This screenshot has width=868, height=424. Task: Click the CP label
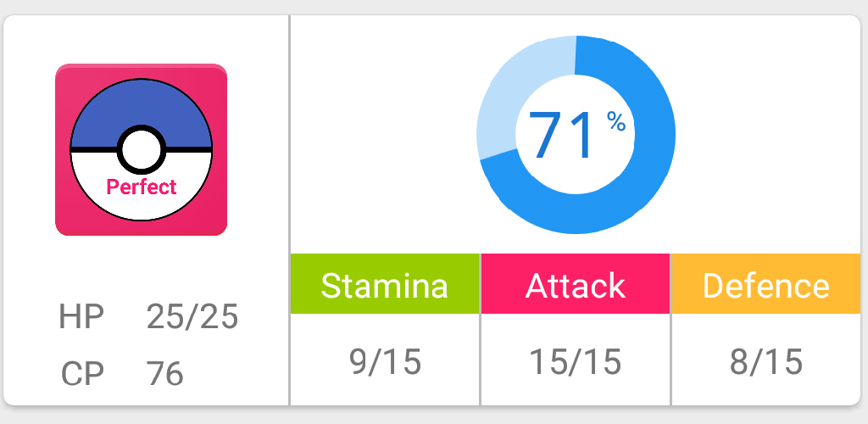pos(82,373)
